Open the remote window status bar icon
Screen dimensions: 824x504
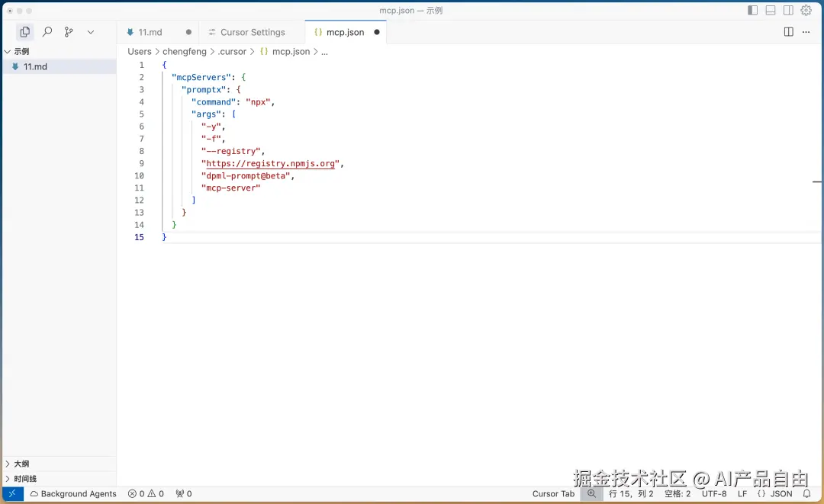click(x=13, y=494)
